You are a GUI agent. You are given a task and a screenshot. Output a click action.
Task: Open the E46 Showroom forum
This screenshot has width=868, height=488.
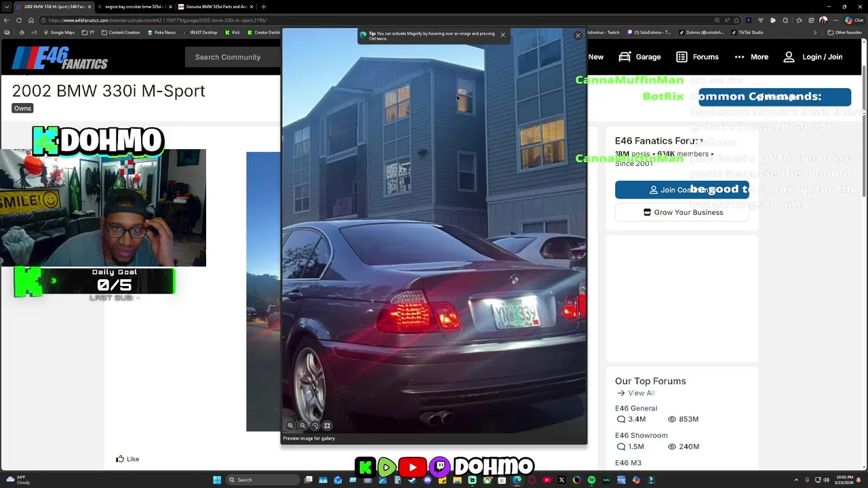click(642, 435)
